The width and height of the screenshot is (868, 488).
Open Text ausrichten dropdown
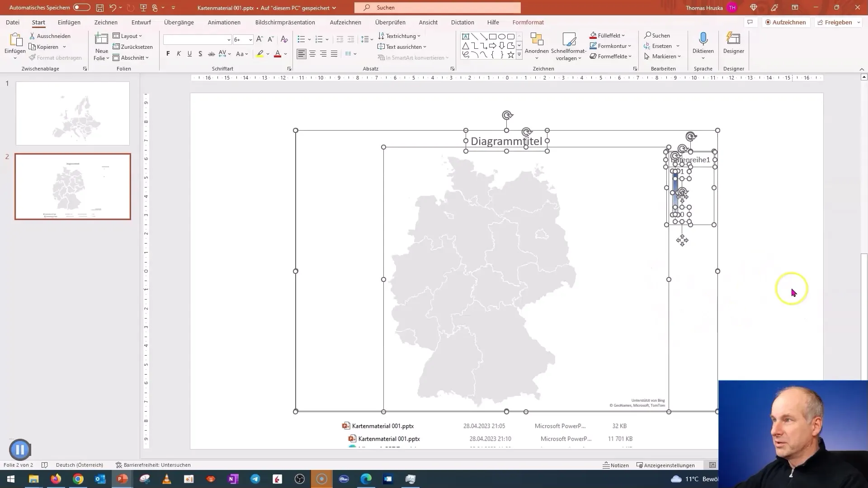tap(402, 47)
